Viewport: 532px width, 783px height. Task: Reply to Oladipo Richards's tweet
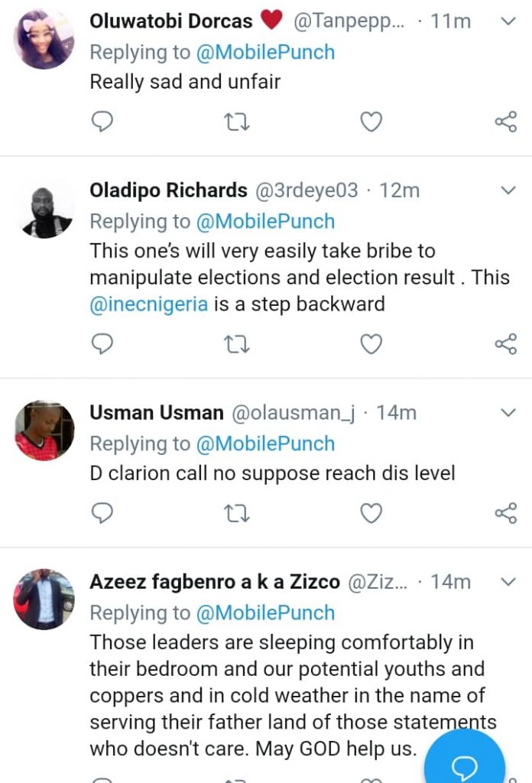pyautogui.click(x=102, y=345)
